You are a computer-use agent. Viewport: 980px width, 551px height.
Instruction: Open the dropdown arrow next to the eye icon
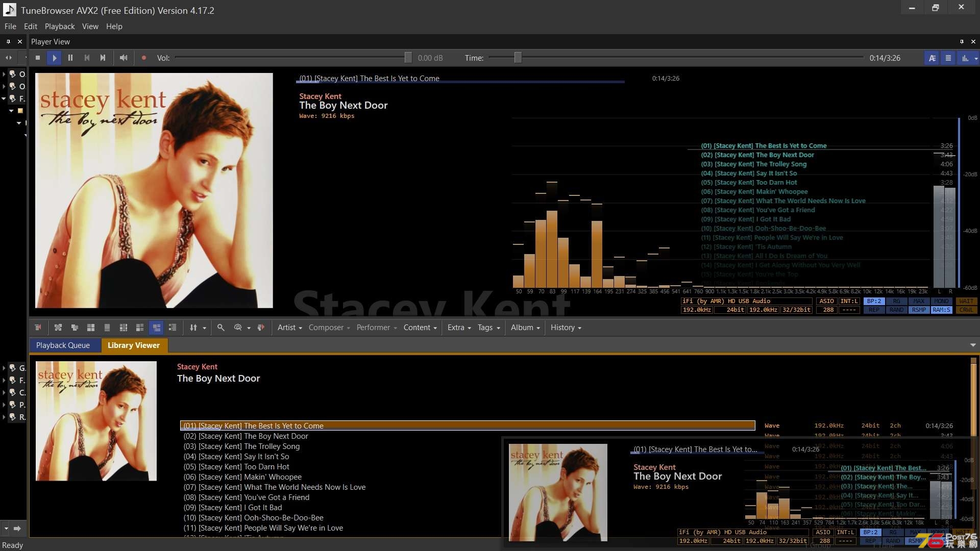249,328
